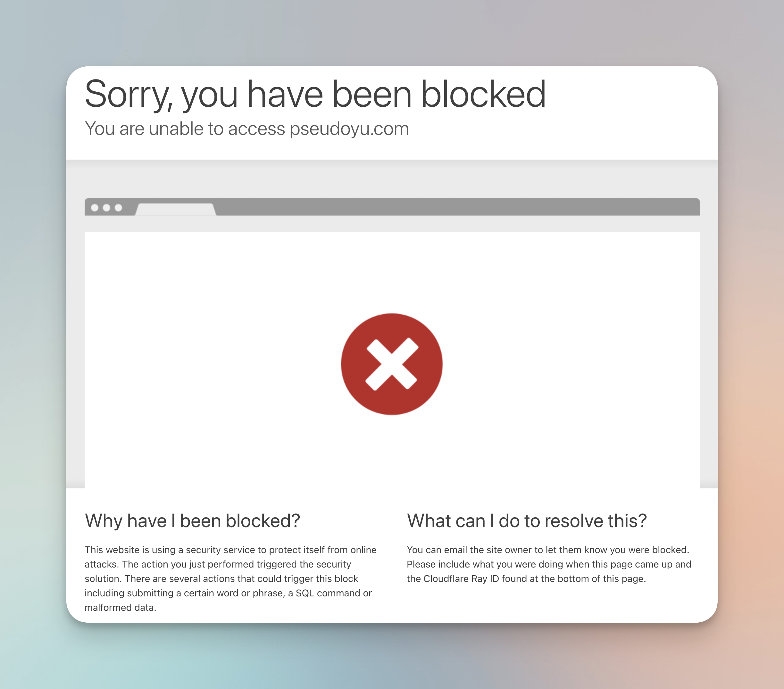The width and height of the screenshot is (784, 689).
Task: Click the pseudoyu.com domain text
Action: [x=349, y=129]
